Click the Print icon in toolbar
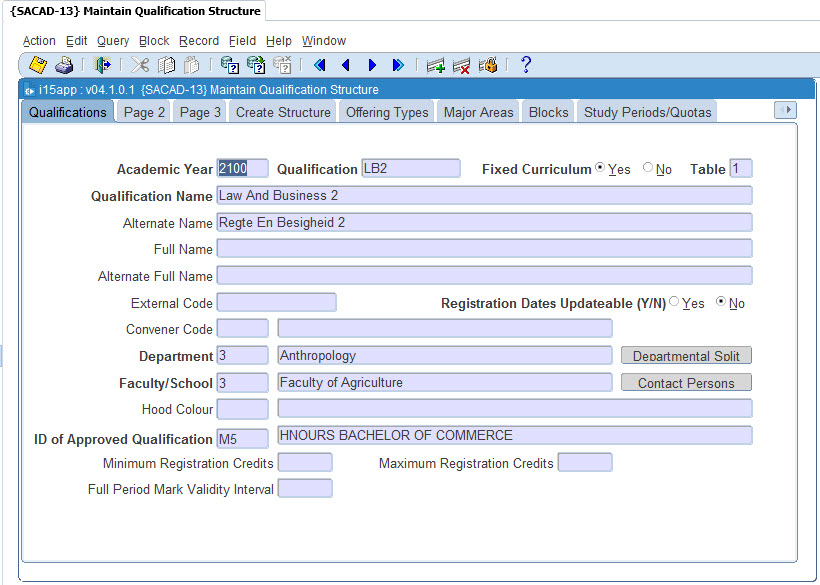Image resolution: width=820 pixels, height=585 pixels. (64, 65)
